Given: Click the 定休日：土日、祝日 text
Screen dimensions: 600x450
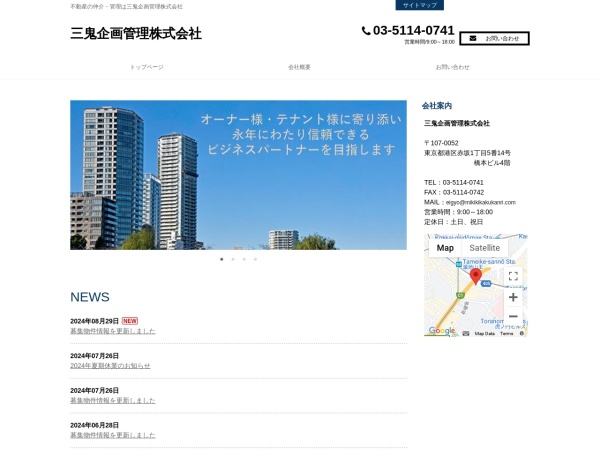Looking at the screenshot, I should click(453, 222).
